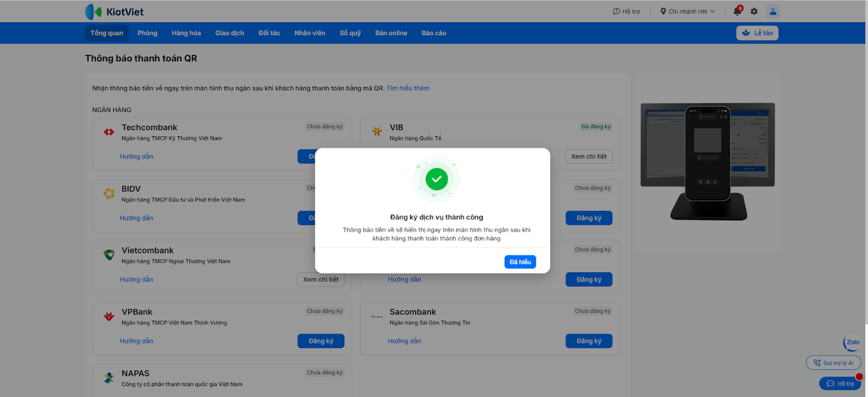Click the VPBank logo icon
Viewport: 868px width, 397px height.
tap(109, 316)
